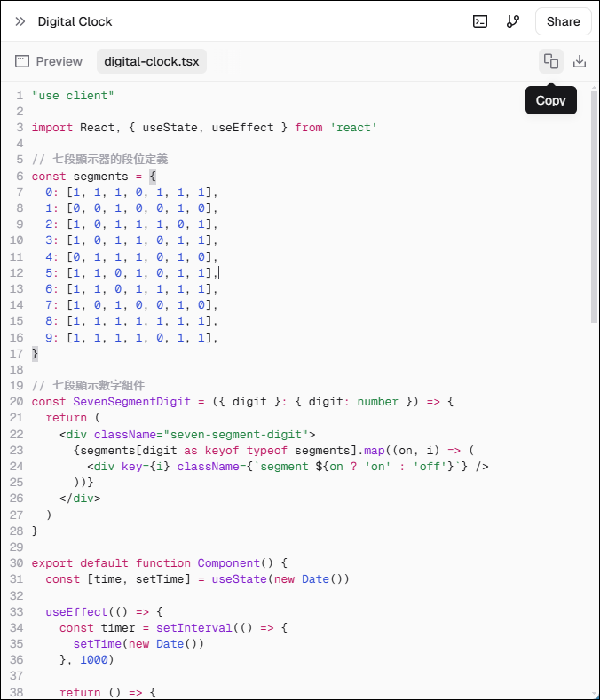Click the segments row for digit 2
Screen dimensions: 600x700
pyautogui.click(x=131, y=224)
